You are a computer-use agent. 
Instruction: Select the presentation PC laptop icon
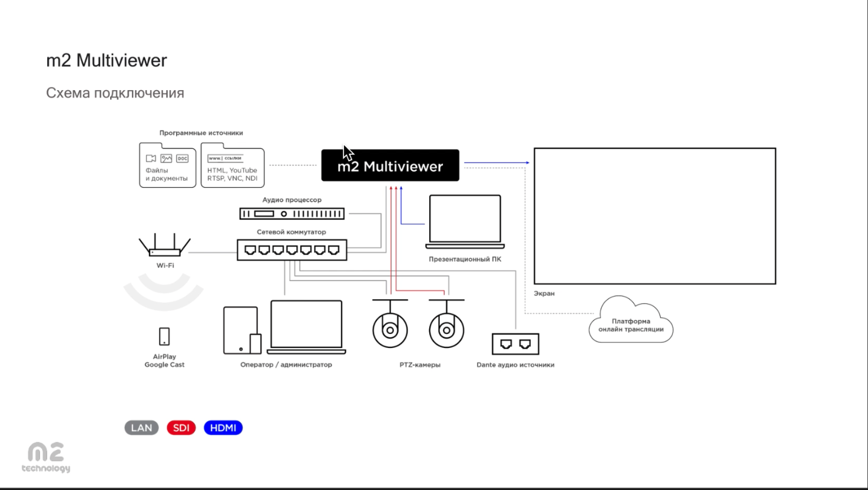[465, 222]
